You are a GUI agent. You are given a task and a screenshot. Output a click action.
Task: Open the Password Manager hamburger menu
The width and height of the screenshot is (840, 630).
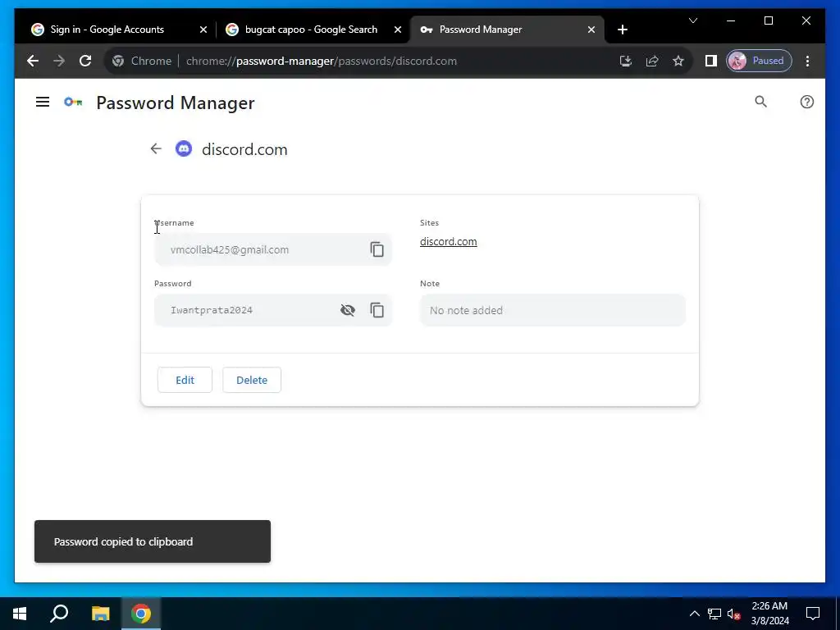(43, 102)
